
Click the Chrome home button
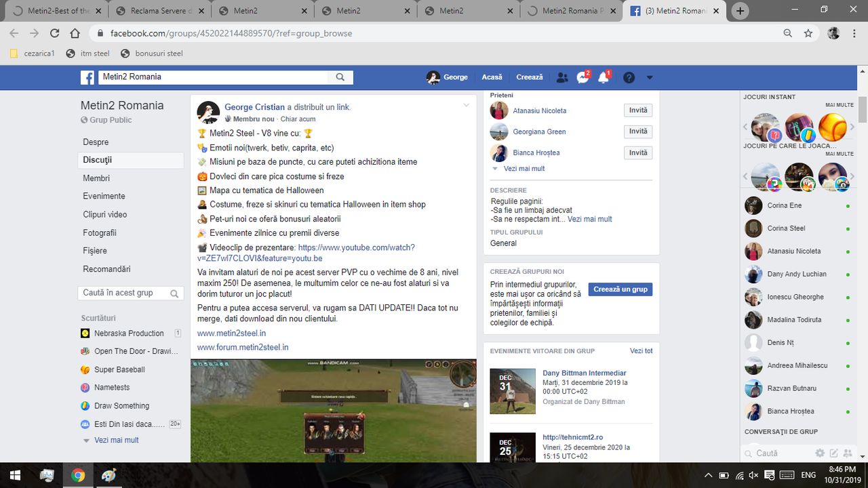pos(76,33)
